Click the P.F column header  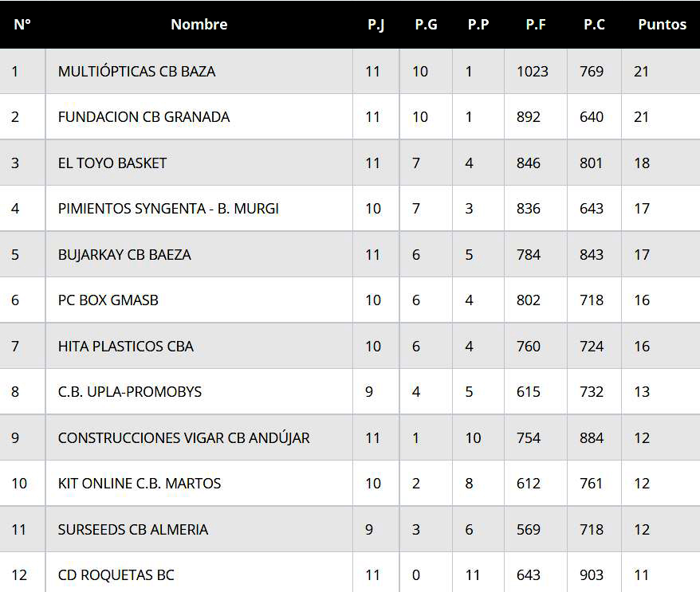click(x=536, y=25)
